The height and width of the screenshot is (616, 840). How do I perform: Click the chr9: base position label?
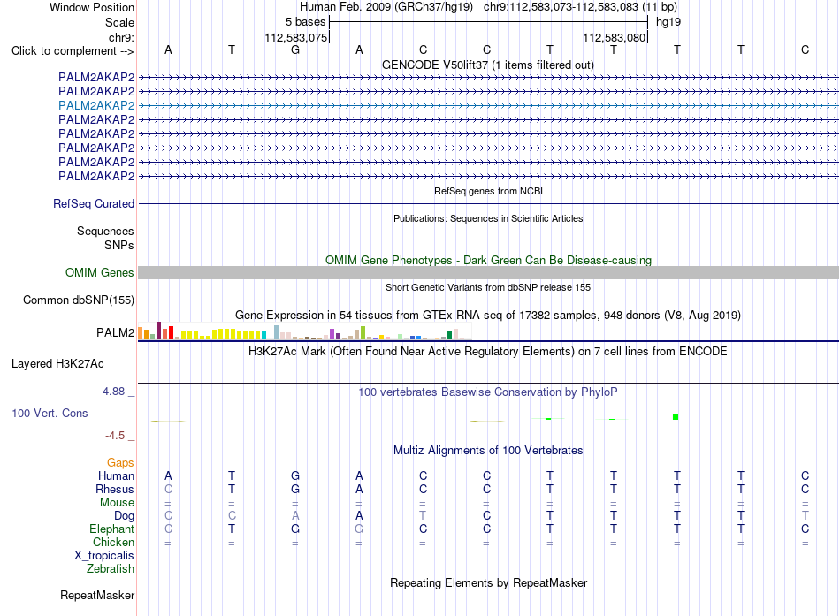pyautogui.click(x=121, y=37)
